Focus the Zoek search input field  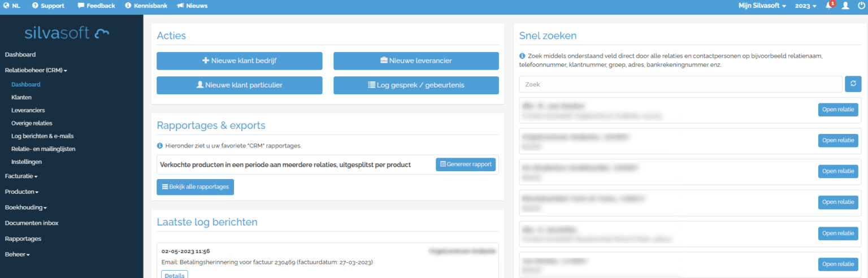click(680, 84)
